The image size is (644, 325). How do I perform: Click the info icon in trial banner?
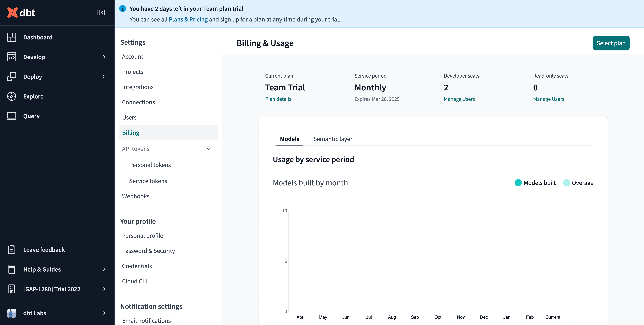123,9
